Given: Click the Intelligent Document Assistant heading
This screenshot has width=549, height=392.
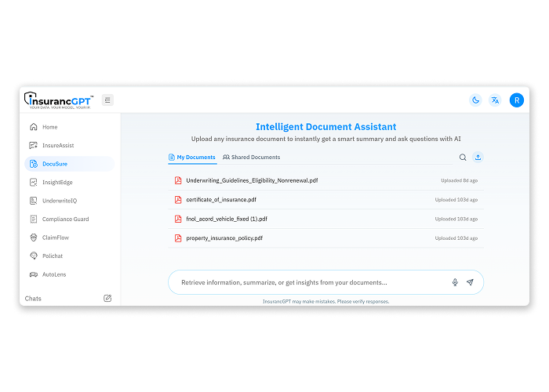Looking at the screenshot, I should point(326,127).
